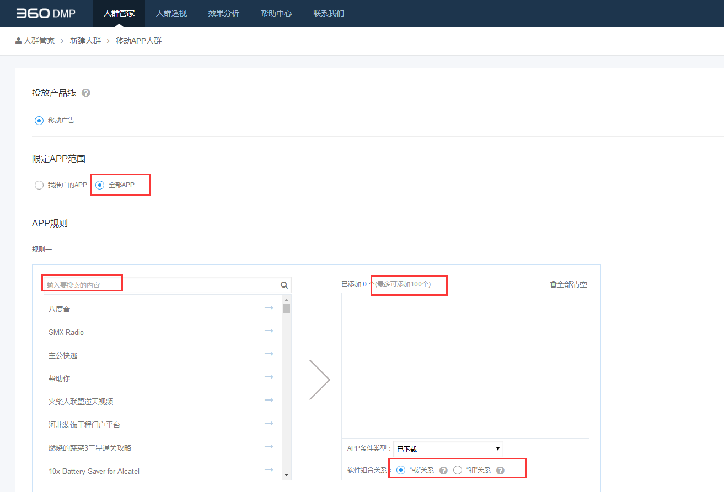
Task: Click the up arrow of the APP list scrollbar
Action: [x=286, y=299]
